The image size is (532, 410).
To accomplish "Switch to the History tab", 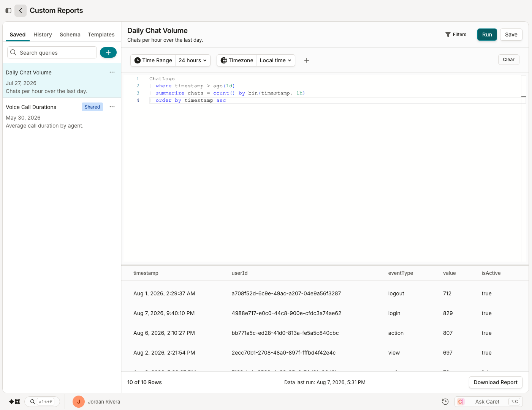I will (x=43, y=35).
